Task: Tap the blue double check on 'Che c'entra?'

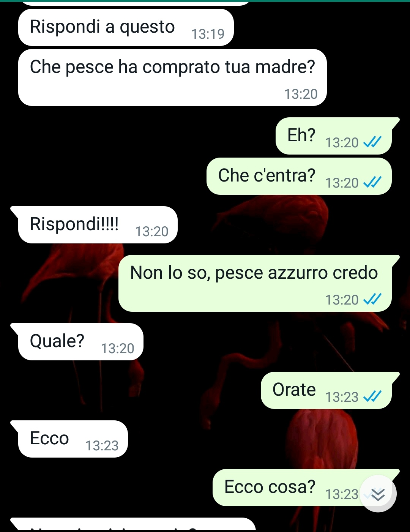Action: [x=372, y=183]
